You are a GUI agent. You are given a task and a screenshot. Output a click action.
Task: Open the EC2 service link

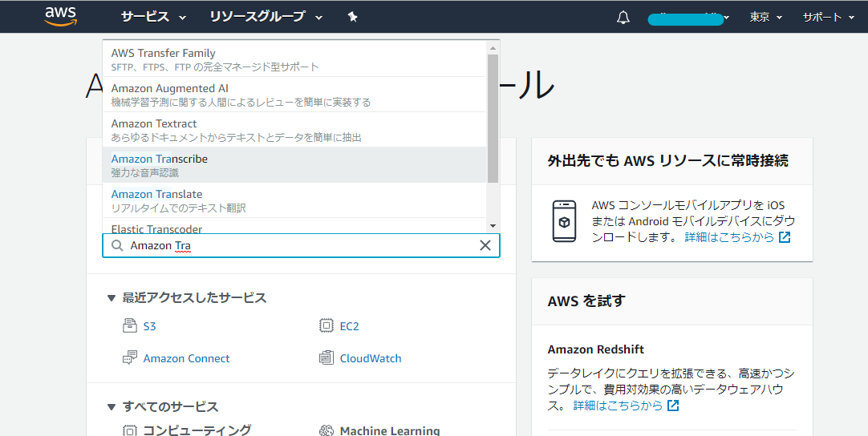click(x=349, y=326)
